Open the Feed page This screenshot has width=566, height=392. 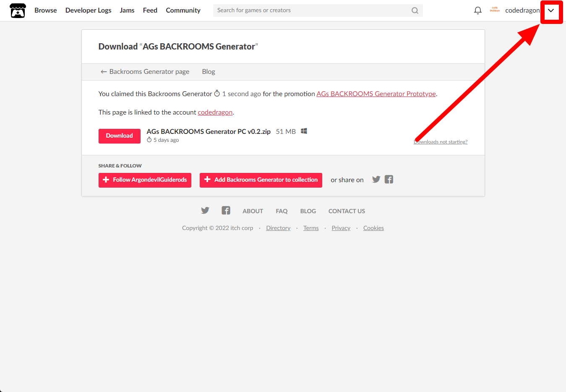[x=150, y=10]
